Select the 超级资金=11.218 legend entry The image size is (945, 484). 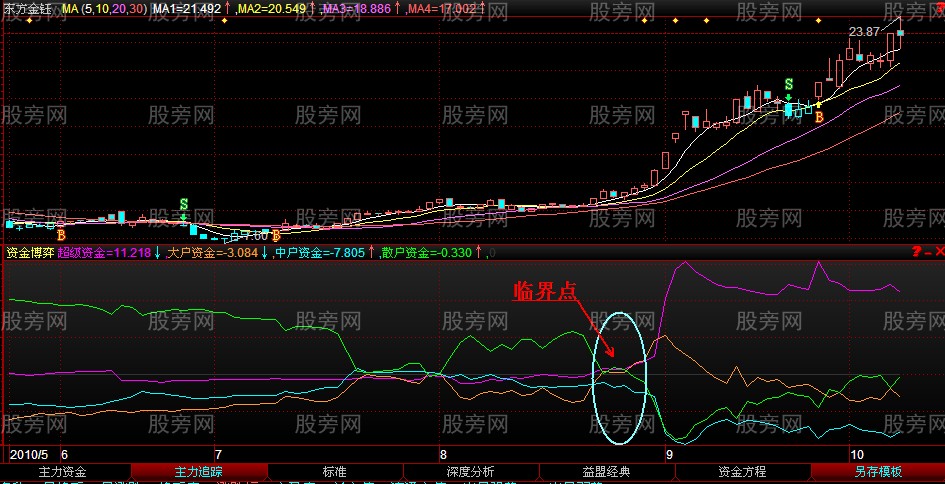pos(104,253)
